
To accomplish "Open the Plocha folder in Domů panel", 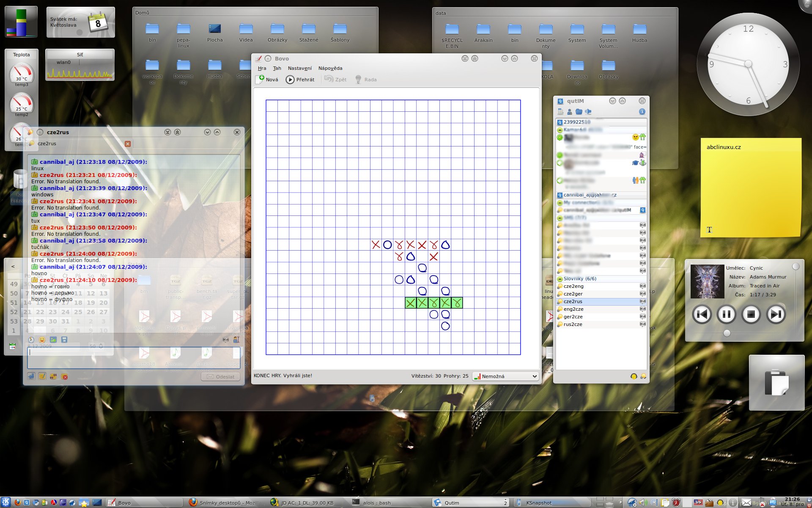I will [x=215, y=33].
